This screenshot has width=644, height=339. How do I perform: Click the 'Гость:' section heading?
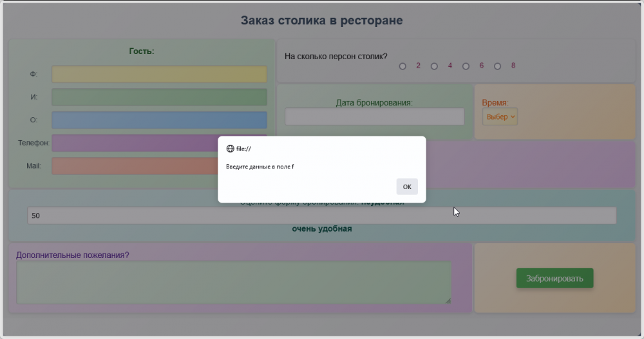[142, 51]
